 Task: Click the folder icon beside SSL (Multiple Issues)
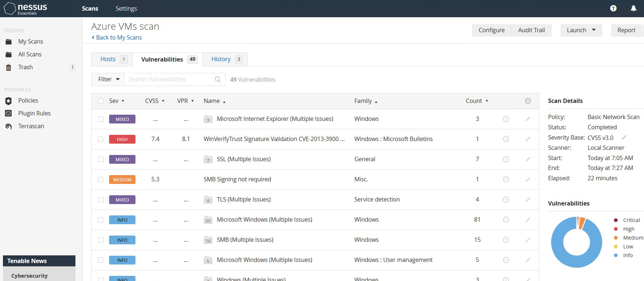tap(208, 159)
